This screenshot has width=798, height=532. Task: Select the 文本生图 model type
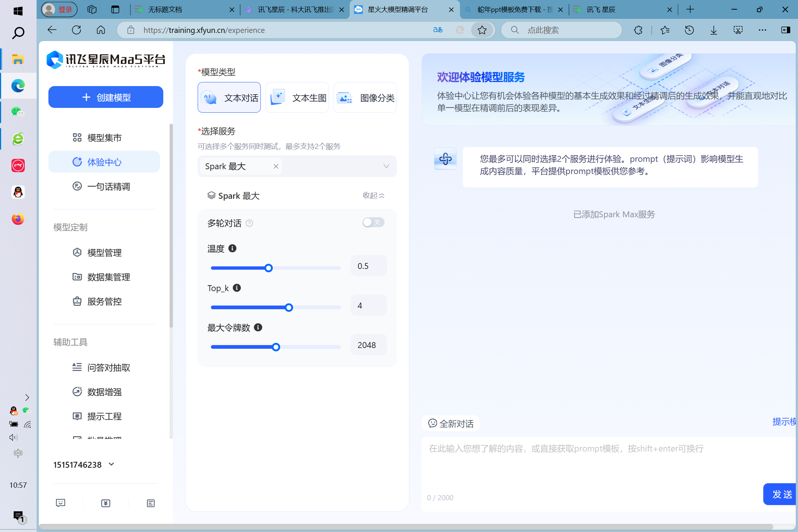coord(297,98)
